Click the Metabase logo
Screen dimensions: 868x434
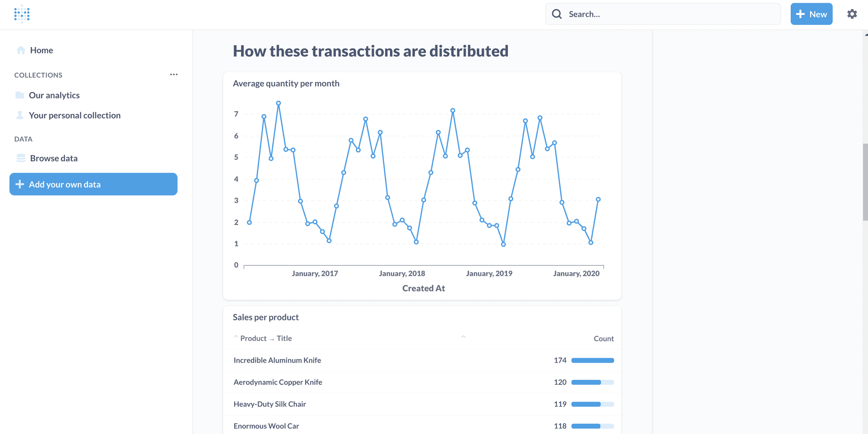pyautogui.click(x=21, y=14)
